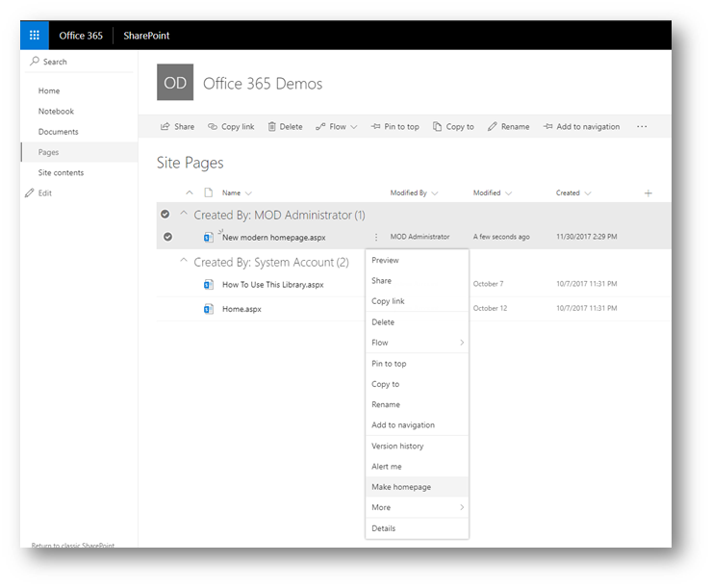Viewport: 712px width, 588px height.
Task: Open the Home.aspx file name
Action: click(x=242, y=309)
